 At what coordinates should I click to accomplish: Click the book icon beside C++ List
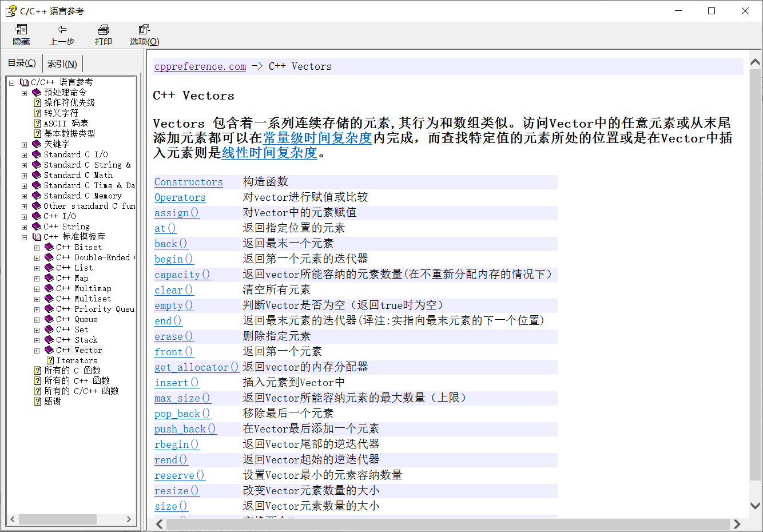pyautogui.click(x=49, y=268)
